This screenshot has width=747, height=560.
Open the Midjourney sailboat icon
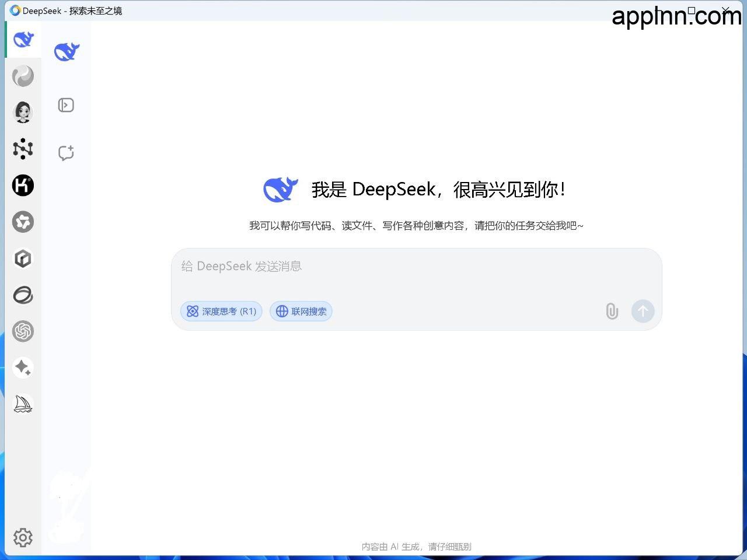pos(23,404)
